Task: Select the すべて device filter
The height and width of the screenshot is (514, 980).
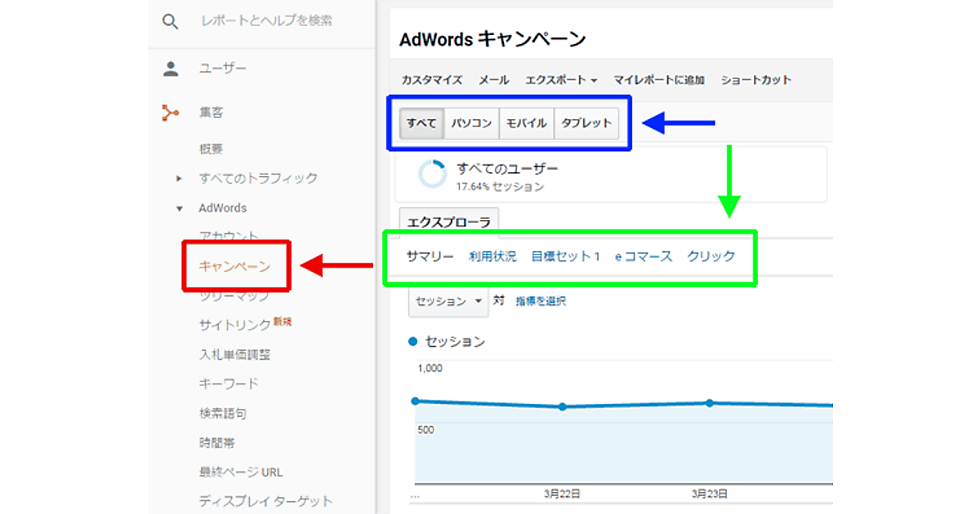Action: point(421,123)
